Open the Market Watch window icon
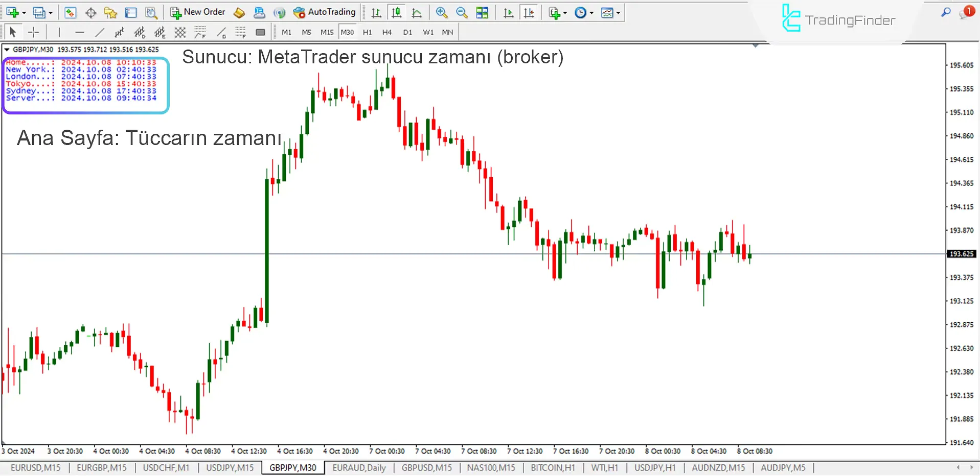980x476 pixels. coord(70,13)
